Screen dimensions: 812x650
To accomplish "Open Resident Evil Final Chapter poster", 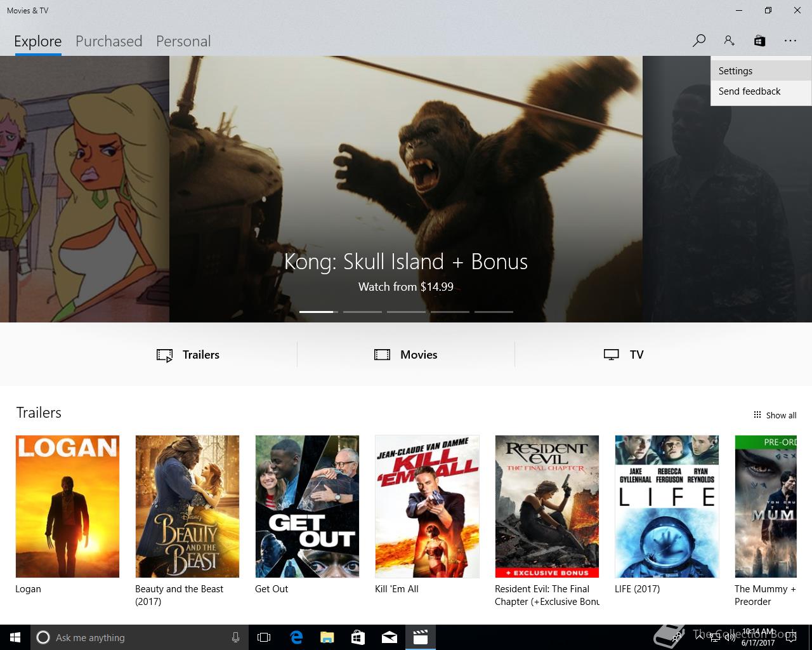I will [547, 507].
